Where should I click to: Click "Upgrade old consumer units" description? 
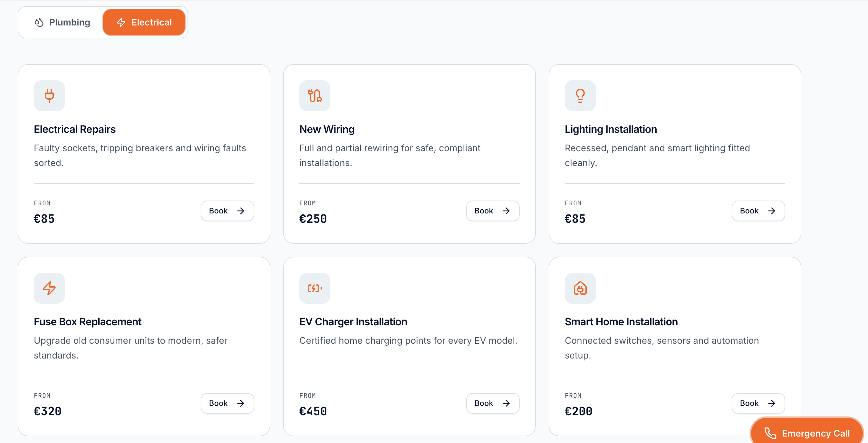pos(130,348)
